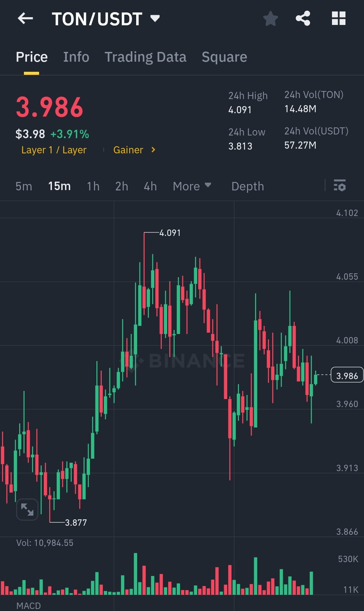Viewport: 364px width, 611px height.
Task: Share the TON/USDT chart
Action: 303,19
